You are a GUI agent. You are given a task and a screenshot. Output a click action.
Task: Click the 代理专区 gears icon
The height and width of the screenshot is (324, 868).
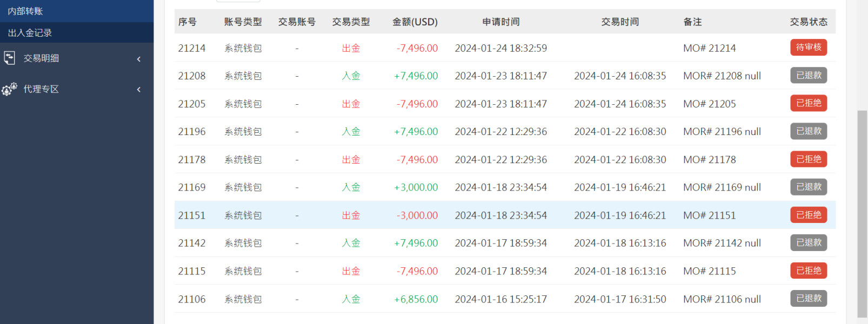(9, 89)
